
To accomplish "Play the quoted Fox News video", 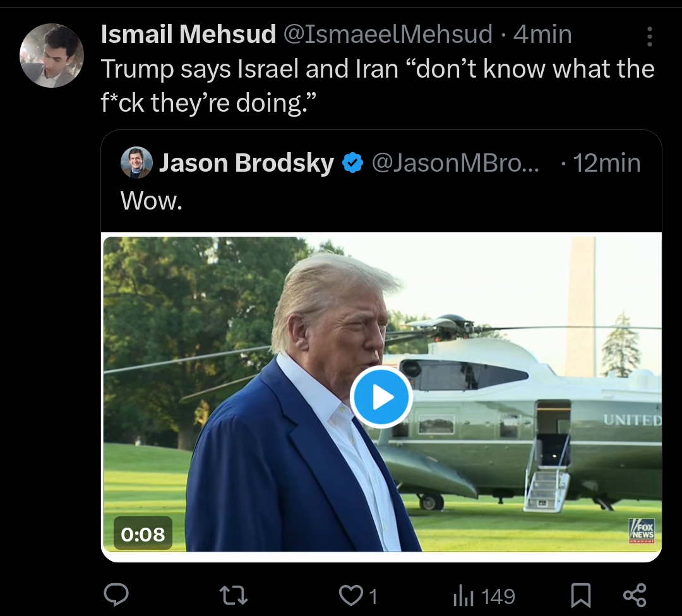I will coord(381,398).
